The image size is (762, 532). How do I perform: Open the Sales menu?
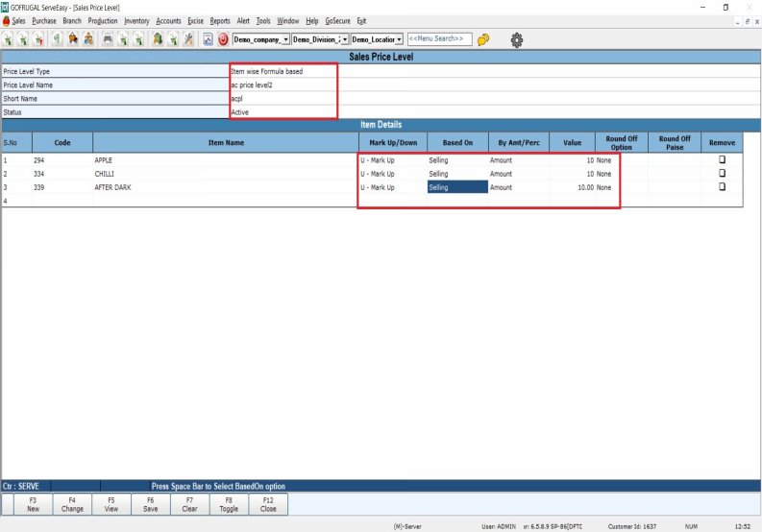[18, 21]
